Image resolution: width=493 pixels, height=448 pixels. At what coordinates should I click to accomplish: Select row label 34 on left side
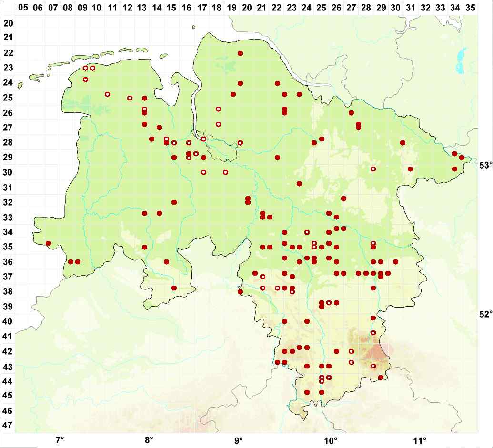(9, 232)
